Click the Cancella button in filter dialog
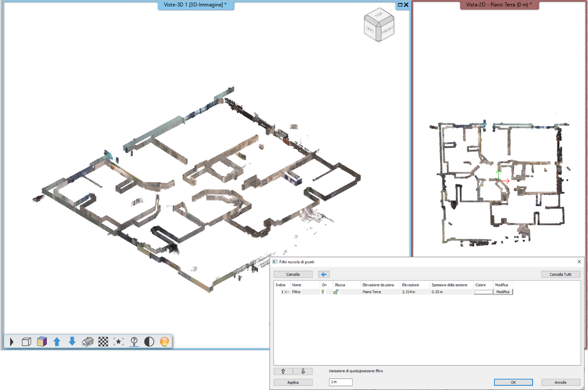The height and width of the screenshot is (390, 588). pos(293,274)
